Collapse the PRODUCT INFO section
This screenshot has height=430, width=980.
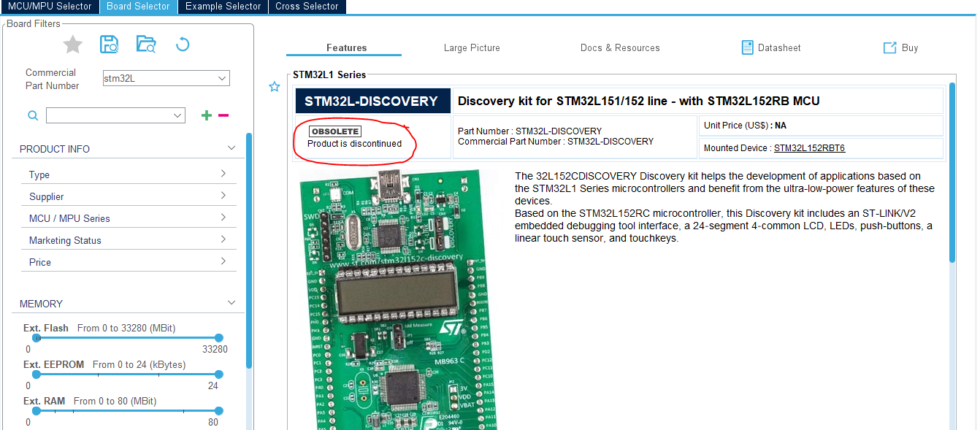pyautogui.click(x=231, y=148)
